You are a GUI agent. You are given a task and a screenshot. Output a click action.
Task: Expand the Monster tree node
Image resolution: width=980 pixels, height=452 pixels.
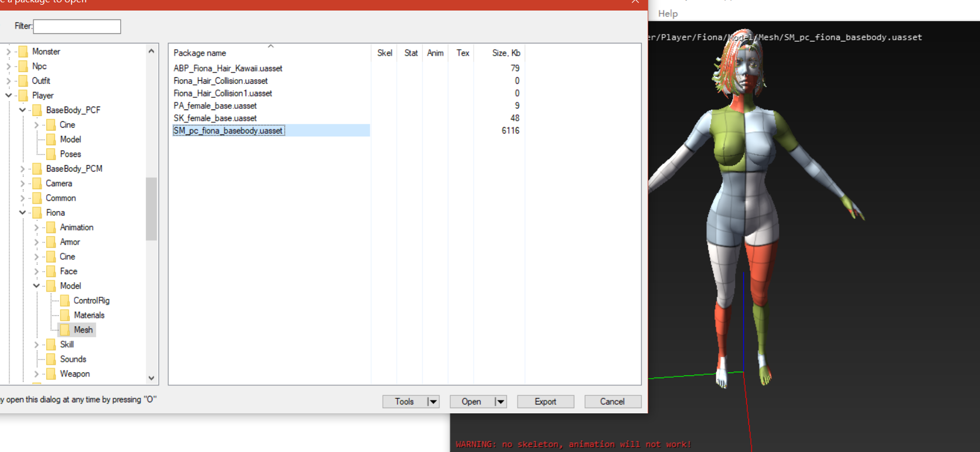click(x=8, y=52)
